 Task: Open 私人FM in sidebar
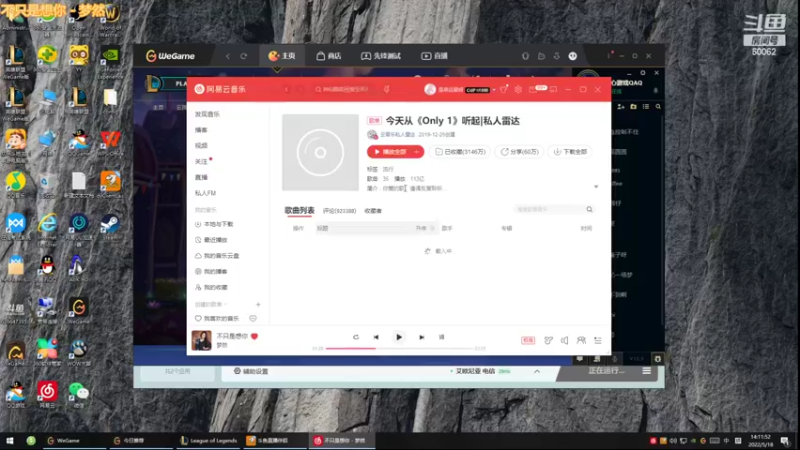[205, 193]
